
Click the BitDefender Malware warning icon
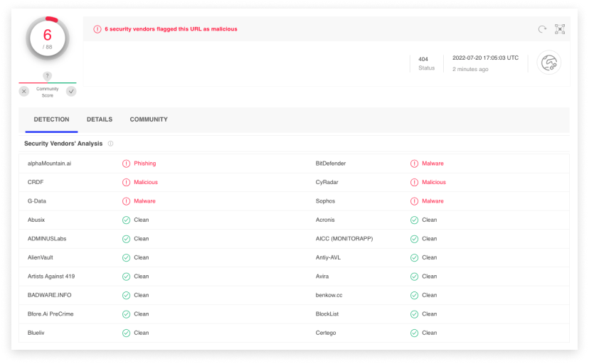414,164
